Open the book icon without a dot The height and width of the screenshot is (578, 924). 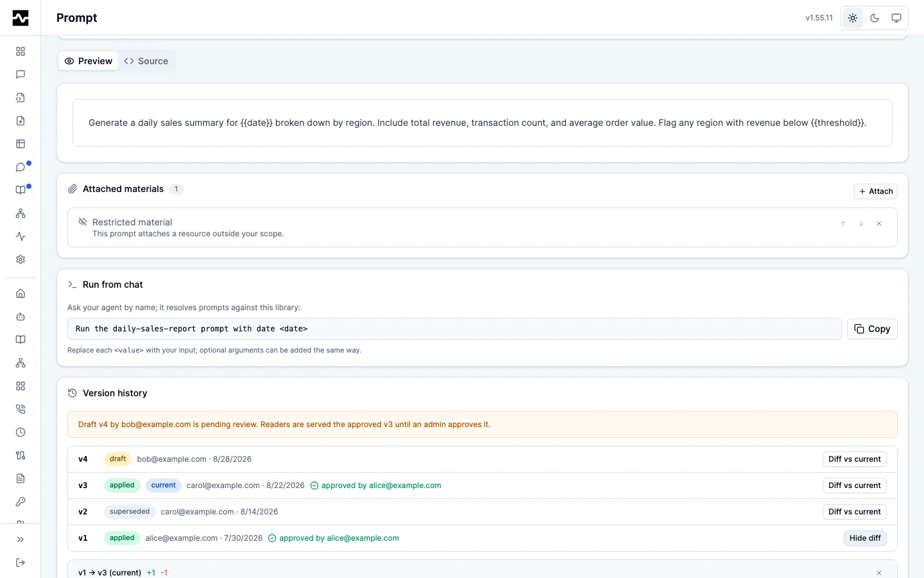tap(21, 340)
